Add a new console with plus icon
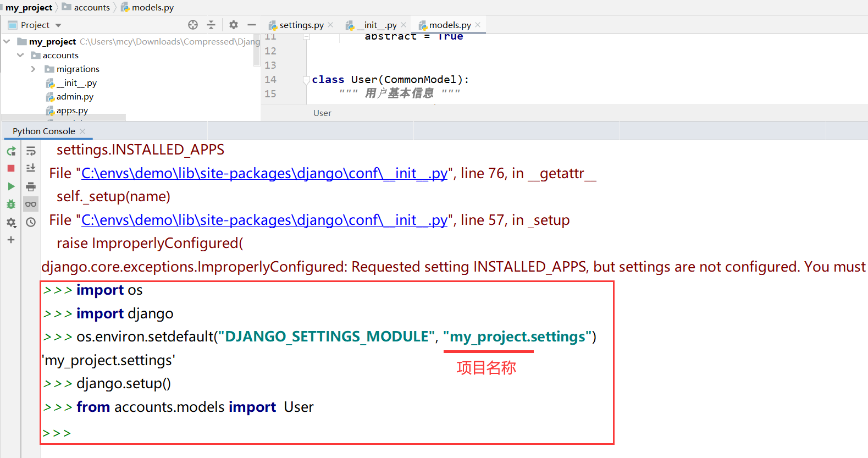 (x=11, y=240)
